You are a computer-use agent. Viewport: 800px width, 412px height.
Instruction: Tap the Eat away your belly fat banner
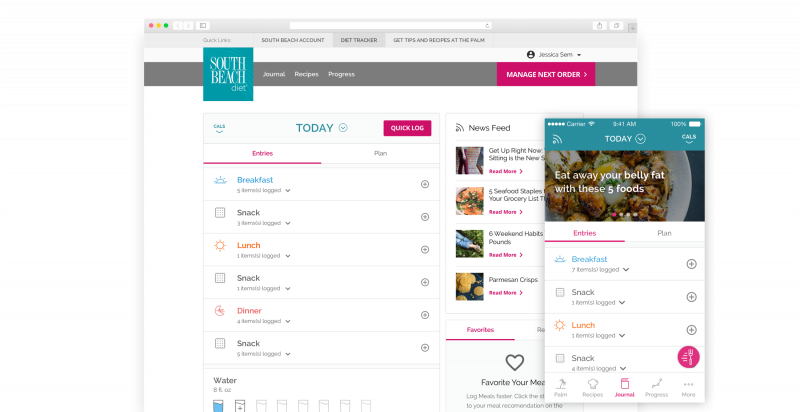[624, 186]
